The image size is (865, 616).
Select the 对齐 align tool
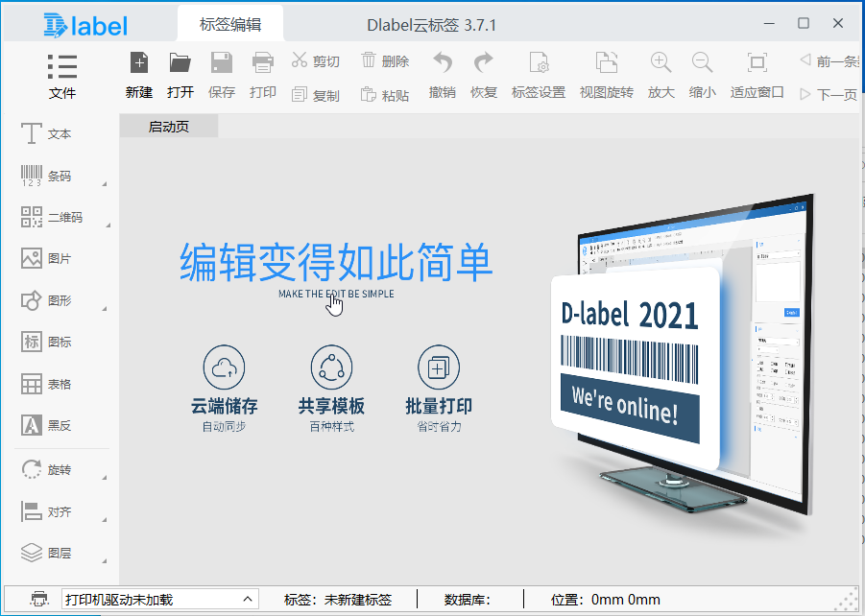click(x=46, y=511)
